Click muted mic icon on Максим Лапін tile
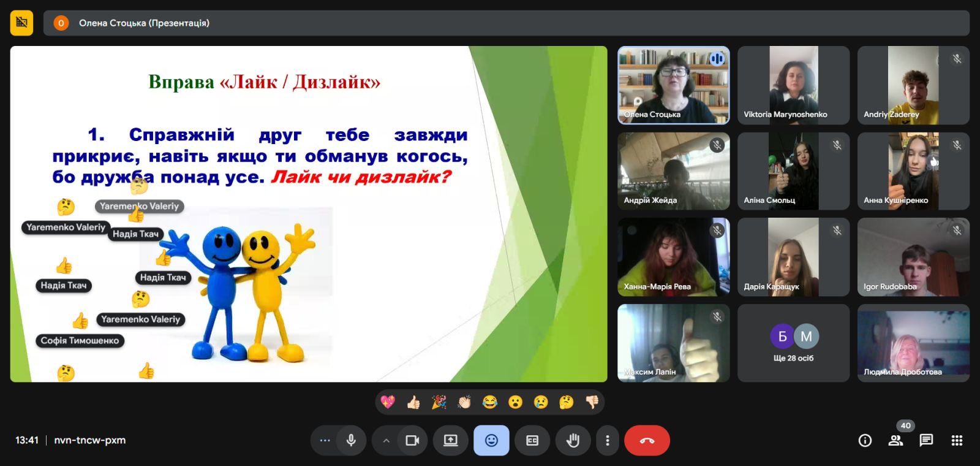Viewport: 980px width, 466px height. (x=717, y=316)
